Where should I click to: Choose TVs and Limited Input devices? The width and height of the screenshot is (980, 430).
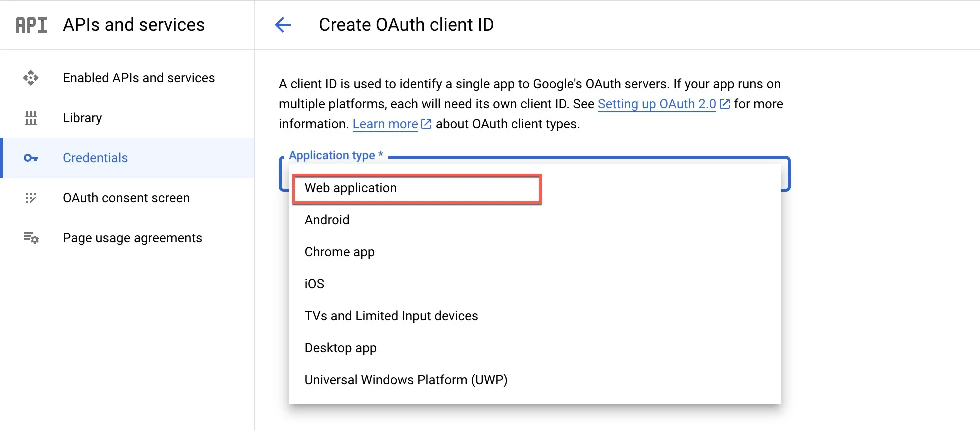point(535,316)
